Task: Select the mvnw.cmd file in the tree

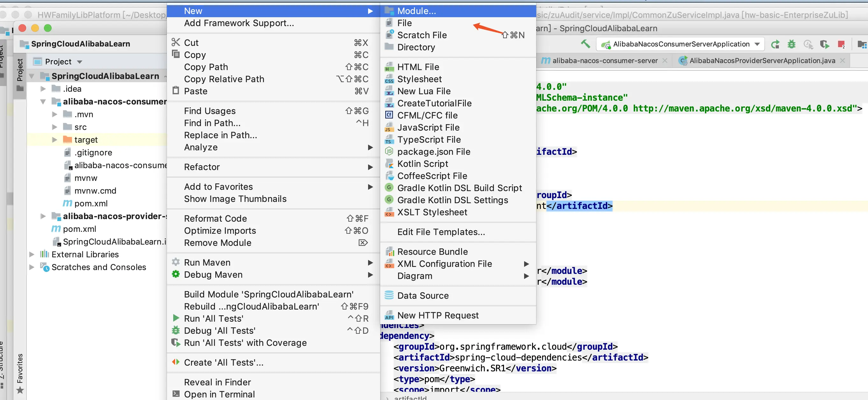Action: (95, 191)
